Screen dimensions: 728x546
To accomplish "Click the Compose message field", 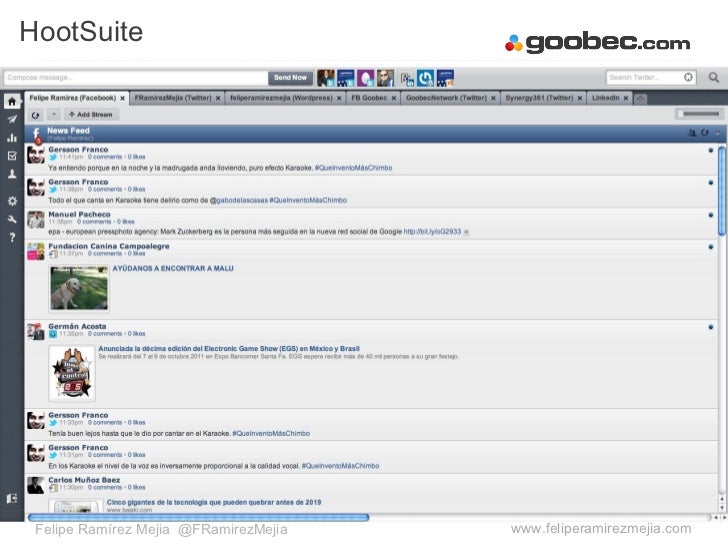I will [x=136, y=78].
